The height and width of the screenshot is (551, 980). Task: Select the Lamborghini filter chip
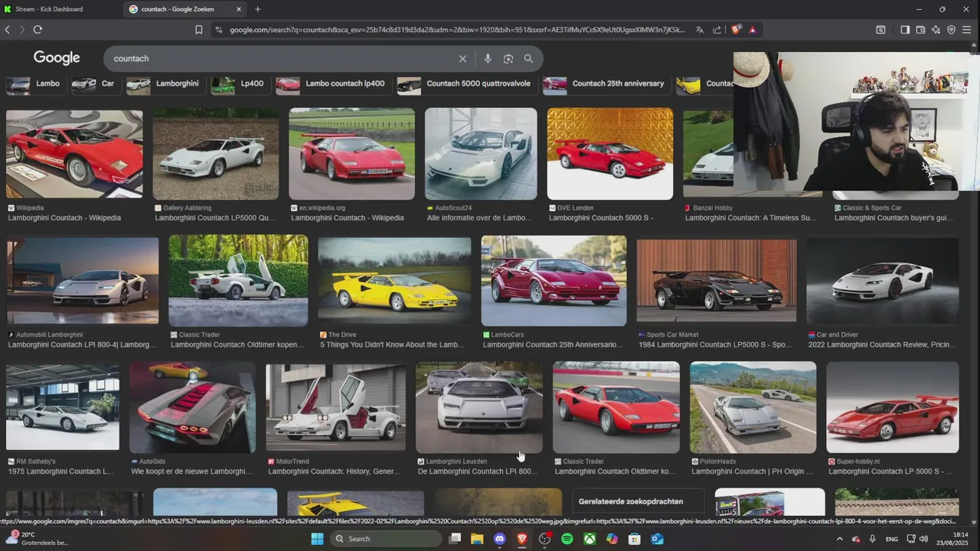click(164, 83)
